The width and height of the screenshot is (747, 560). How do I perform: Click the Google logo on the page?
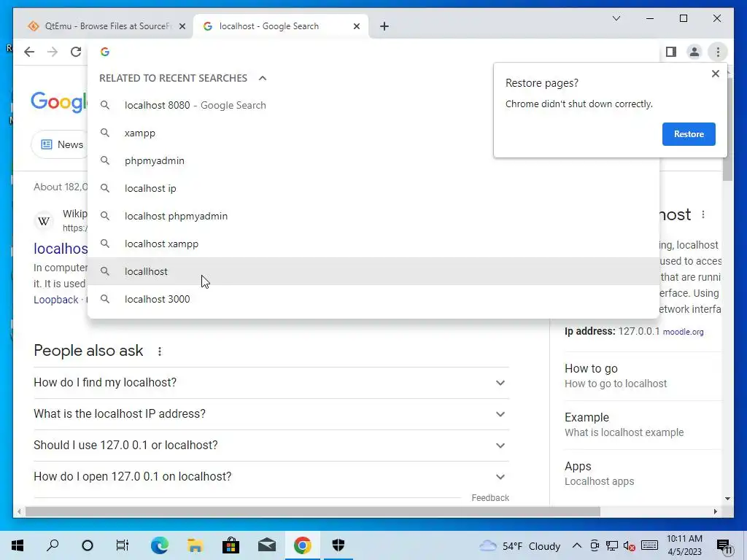click(58, 102)
